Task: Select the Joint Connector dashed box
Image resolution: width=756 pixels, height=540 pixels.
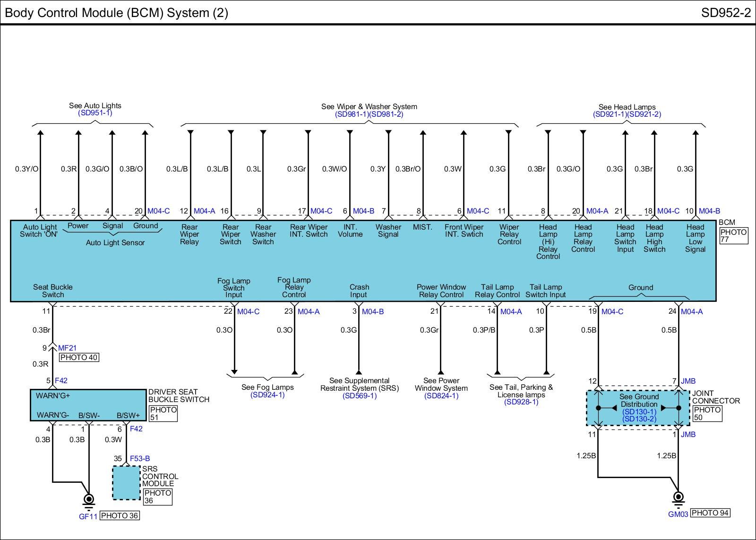Action: 638,408
